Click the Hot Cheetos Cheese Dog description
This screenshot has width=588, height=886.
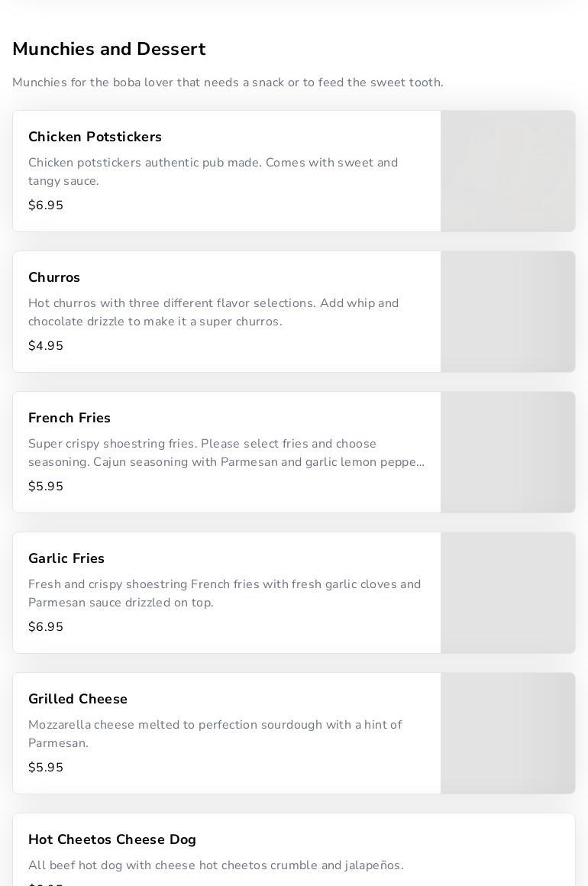(x=216, y=865)
